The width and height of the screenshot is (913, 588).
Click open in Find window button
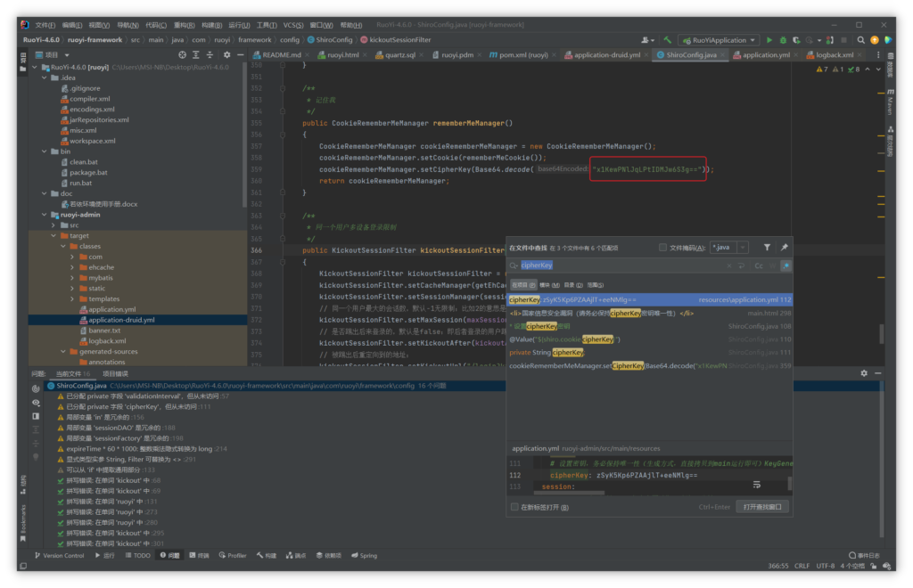pyautogui.click(x=761, y=507)
